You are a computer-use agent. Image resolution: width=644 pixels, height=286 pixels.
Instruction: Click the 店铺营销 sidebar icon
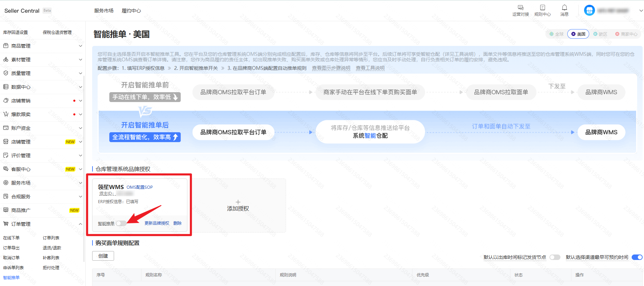click(6, 100)
